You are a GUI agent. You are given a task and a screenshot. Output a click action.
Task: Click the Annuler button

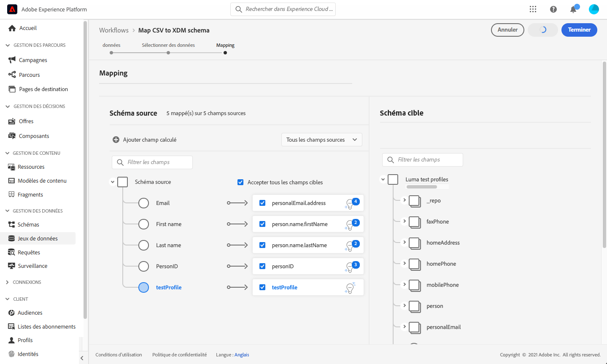(x=507, y=30)
